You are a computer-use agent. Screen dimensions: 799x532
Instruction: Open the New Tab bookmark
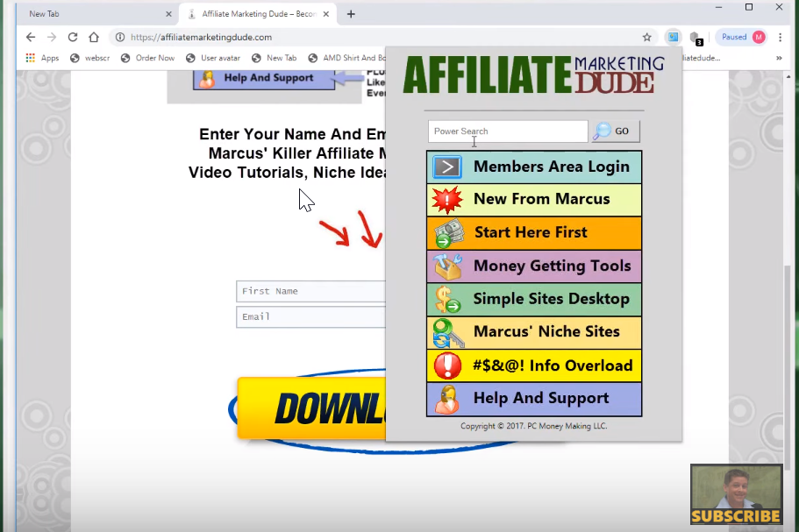275,58
